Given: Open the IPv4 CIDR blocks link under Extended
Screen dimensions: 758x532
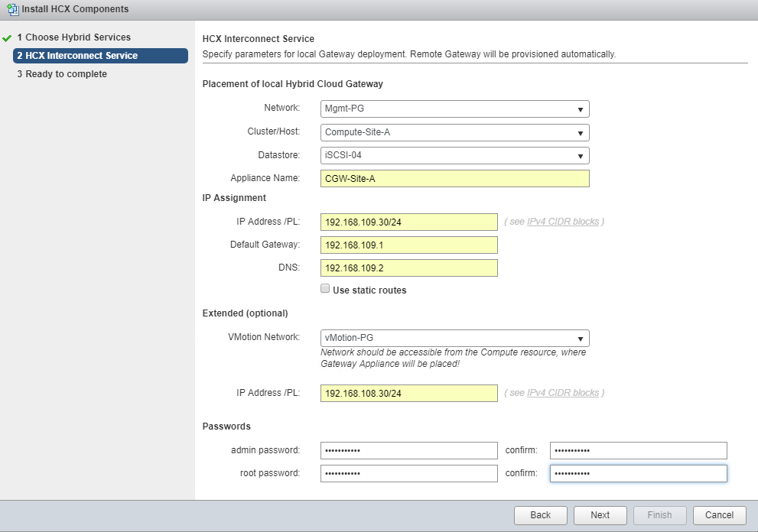Looking at the screenshot, I should pyautogui.click(x=562, y=393).
